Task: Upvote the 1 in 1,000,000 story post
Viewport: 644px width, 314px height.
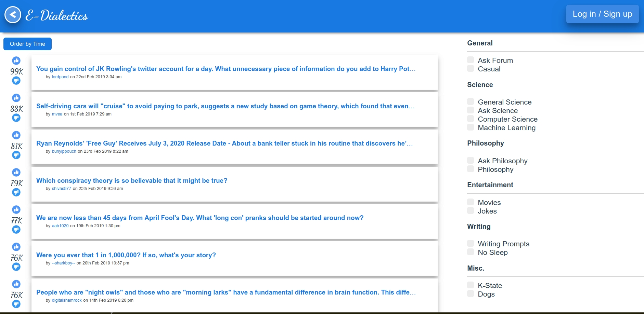Action: (x=16, y=247)
